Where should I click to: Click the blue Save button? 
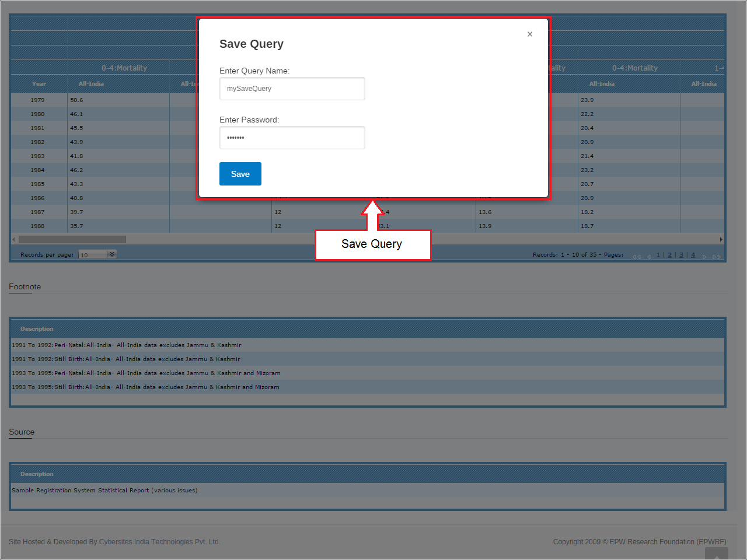pyautogui.click(x=240, y=174)
